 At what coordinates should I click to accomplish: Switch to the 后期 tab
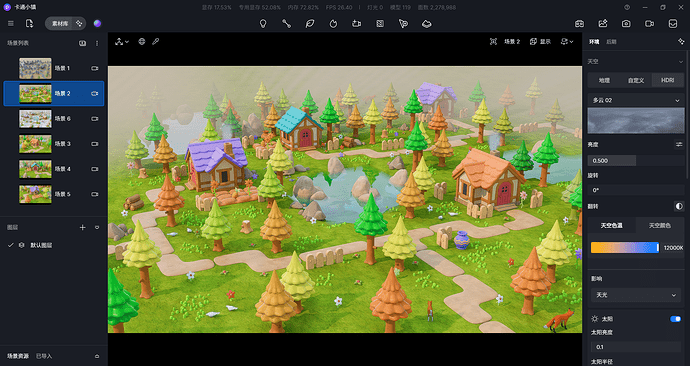[x=611, y=42]
